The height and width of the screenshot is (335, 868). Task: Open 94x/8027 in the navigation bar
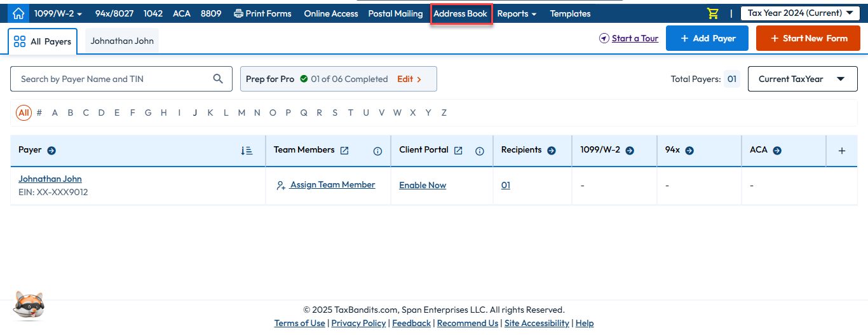[114, 13]
